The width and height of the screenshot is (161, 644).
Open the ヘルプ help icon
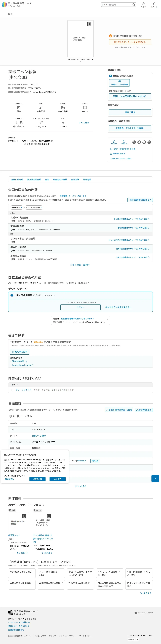click(x=143, y=5)
